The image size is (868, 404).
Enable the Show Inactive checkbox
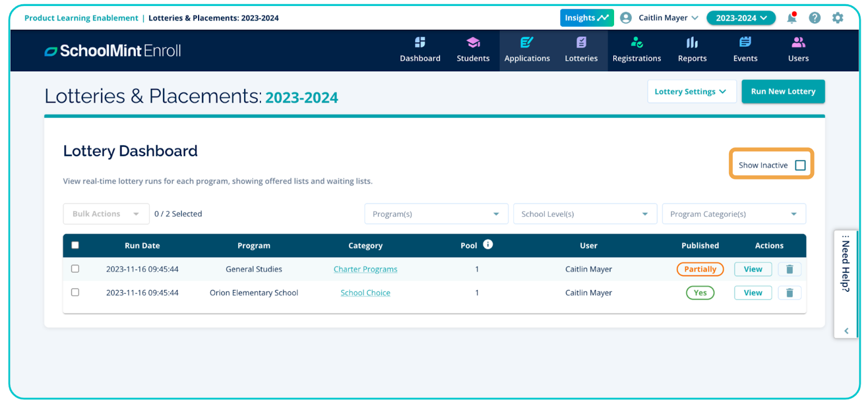pyautogui.click(x=800, y=165)
